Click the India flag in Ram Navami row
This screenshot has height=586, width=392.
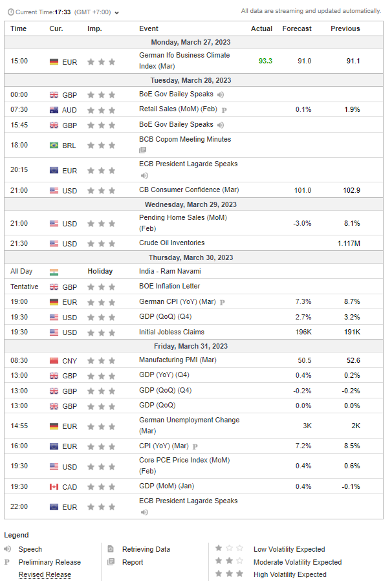[54, 272]
